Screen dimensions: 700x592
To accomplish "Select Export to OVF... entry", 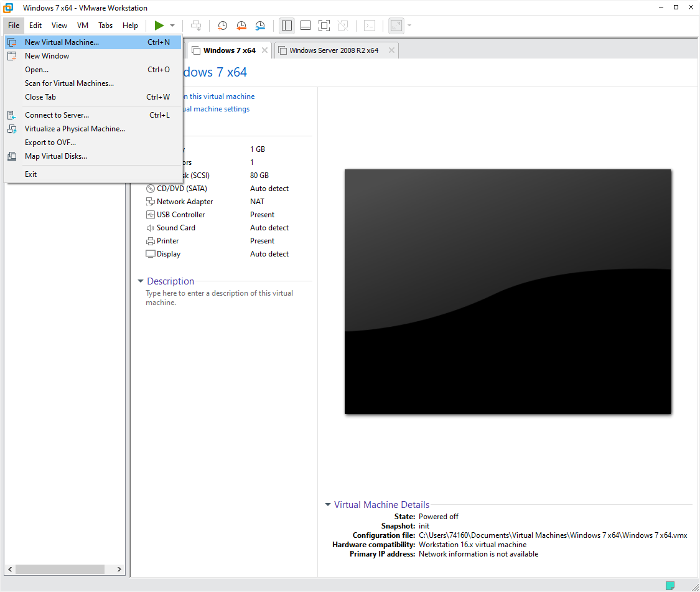I will [93, 143].
